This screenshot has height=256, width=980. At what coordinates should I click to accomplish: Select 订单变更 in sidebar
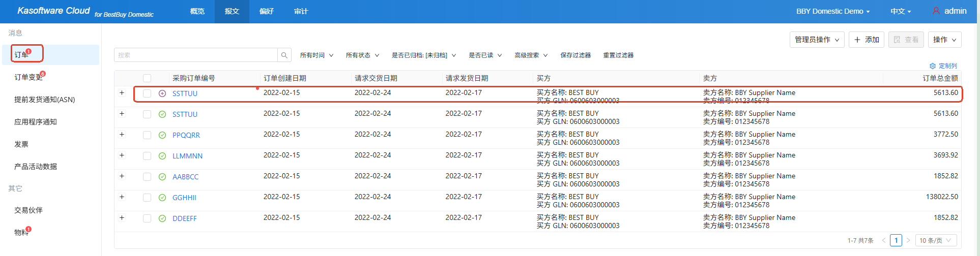(x=51, y=77)
